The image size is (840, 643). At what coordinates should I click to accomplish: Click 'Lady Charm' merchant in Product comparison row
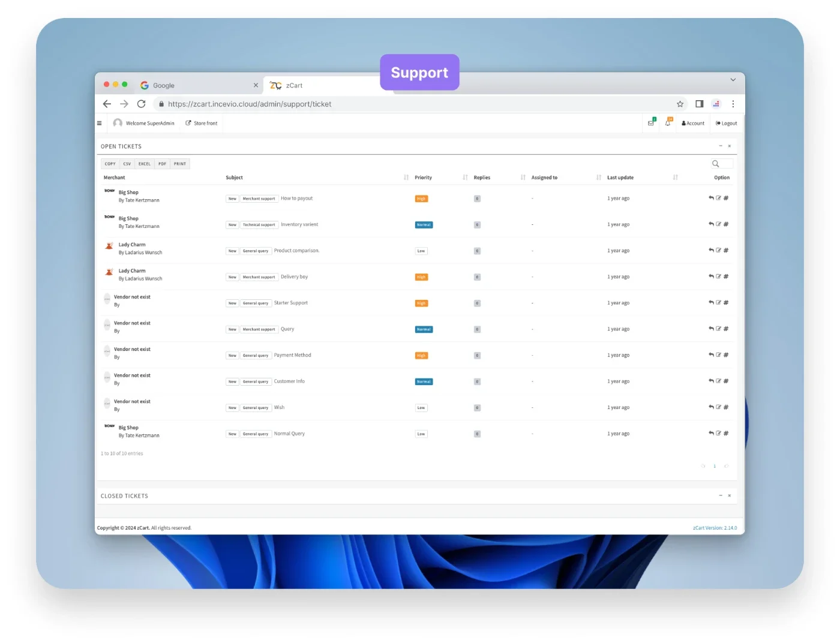pyautogui.click(x=132, y=245)
